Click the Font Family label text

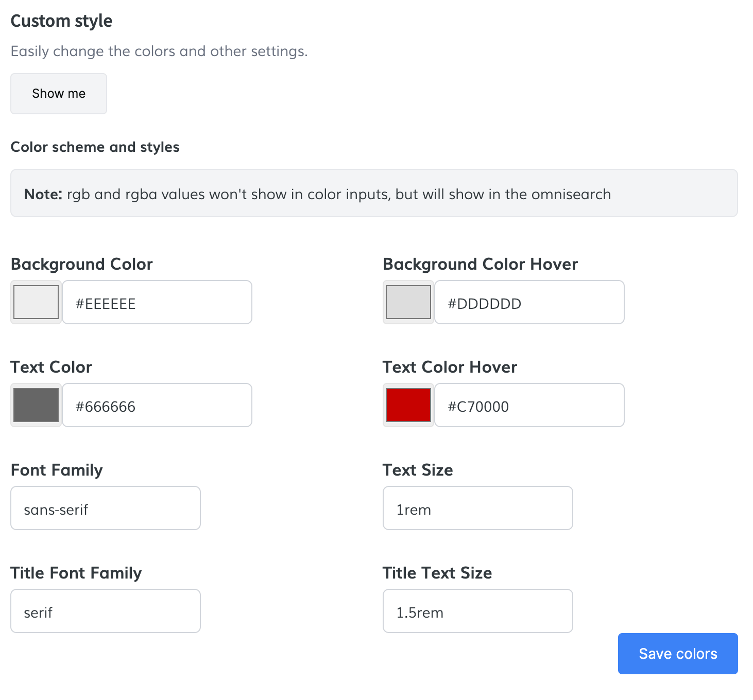click(57, 470)
